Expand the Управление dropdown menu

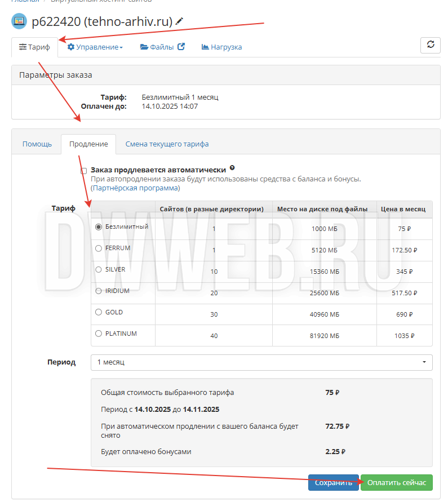[95, 47]
